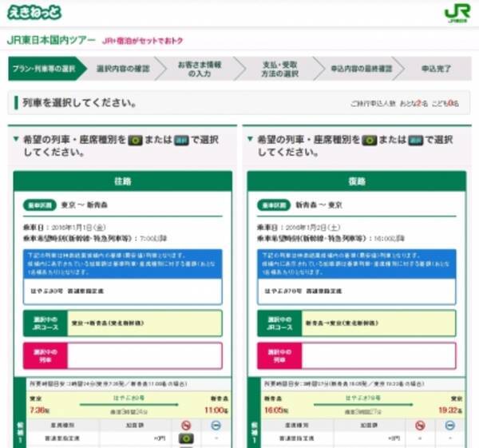Click the outbound 候補1 side label

(x=20, y=432)
